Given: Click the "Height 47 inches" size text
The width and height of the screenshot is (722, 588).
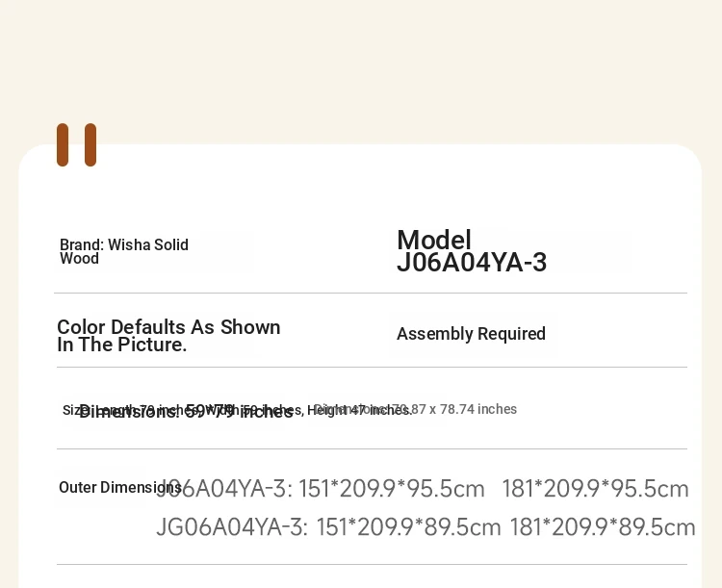Looking at the screenshot, I should coord(359,410).
